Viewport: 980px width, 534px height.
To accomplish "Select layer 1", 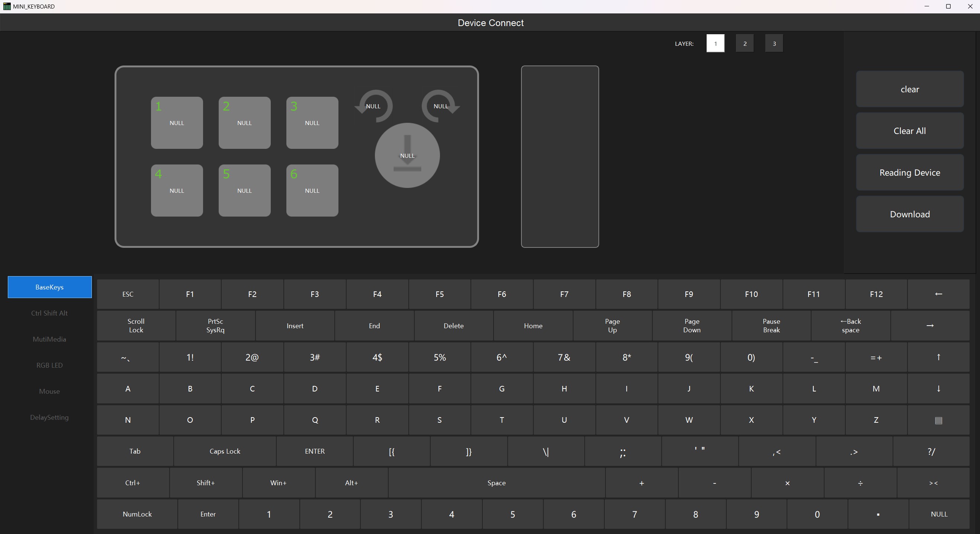I will point(715,44).
